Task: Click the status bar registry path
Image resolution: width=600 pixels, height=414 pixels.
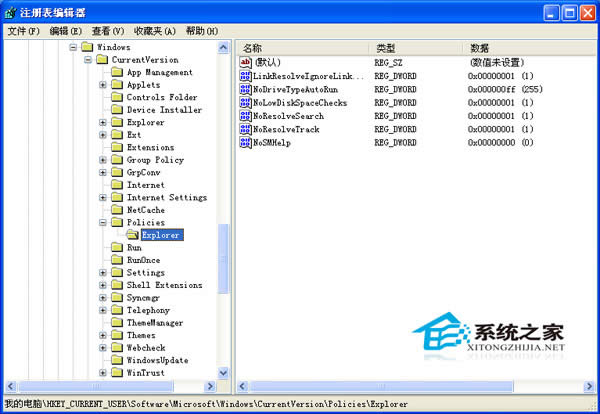Action: click(206, 404)
